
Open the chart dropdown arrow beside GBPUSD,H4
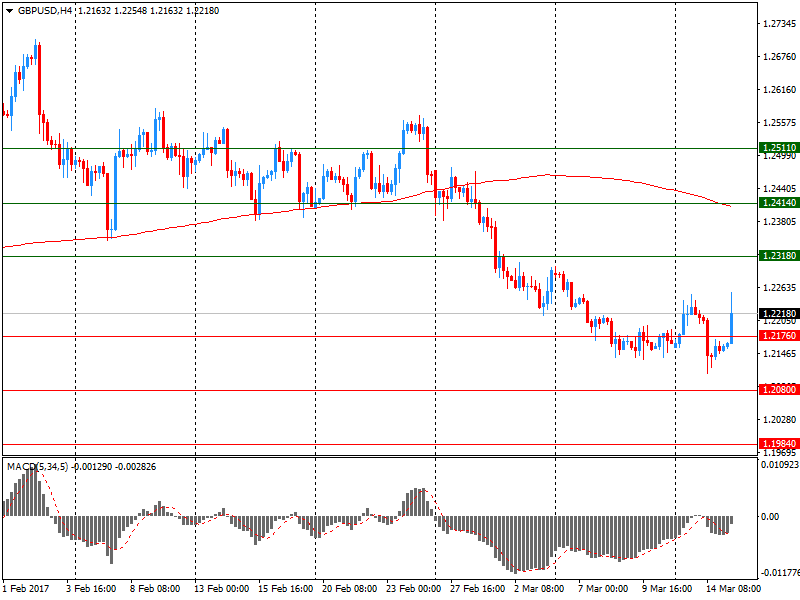[x=9, y=10]
